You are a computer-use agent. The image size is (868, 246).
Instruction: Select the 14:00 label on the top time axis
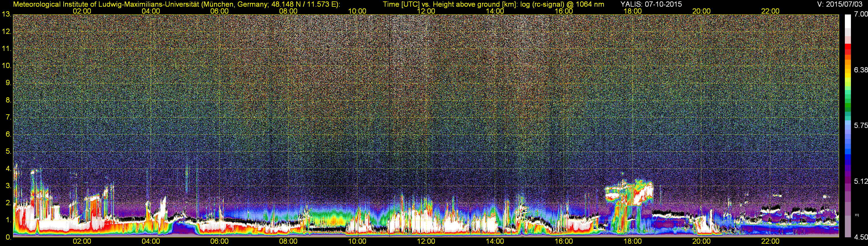tap(495, 11)
